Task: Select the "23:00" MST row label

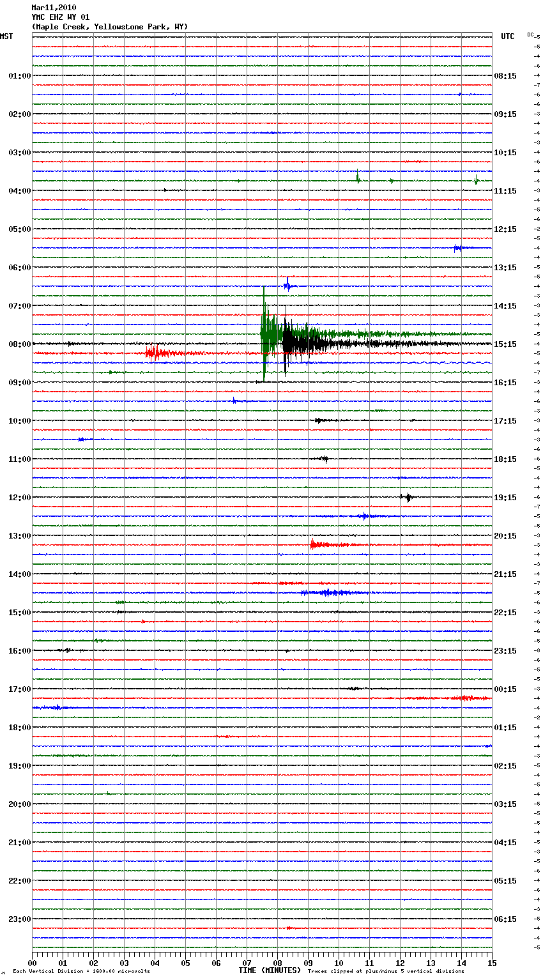Action: (x=20, y=919)
